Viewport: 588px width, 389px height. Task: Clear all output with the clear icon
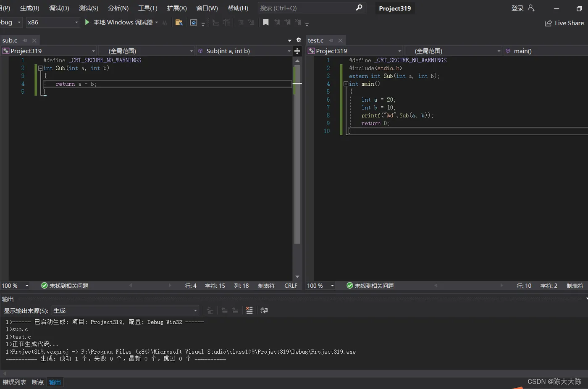pos(249,310)
